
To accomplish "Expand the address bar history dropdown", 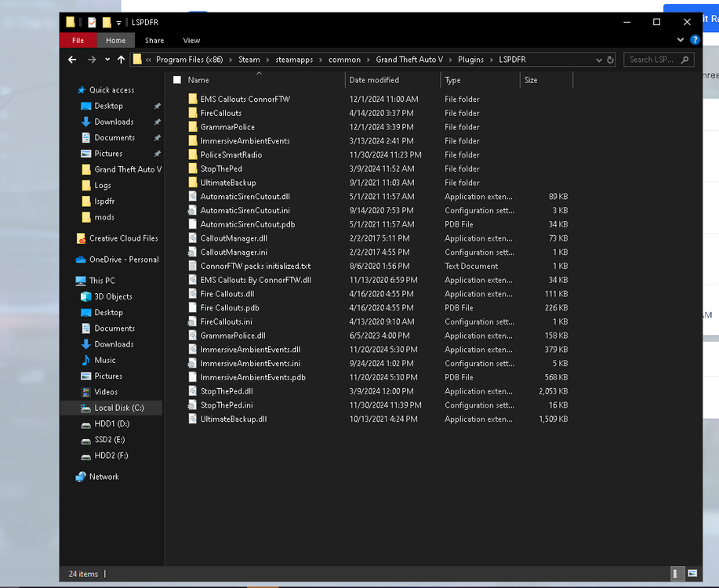I will pyautogui.click(x=599, y=60).
